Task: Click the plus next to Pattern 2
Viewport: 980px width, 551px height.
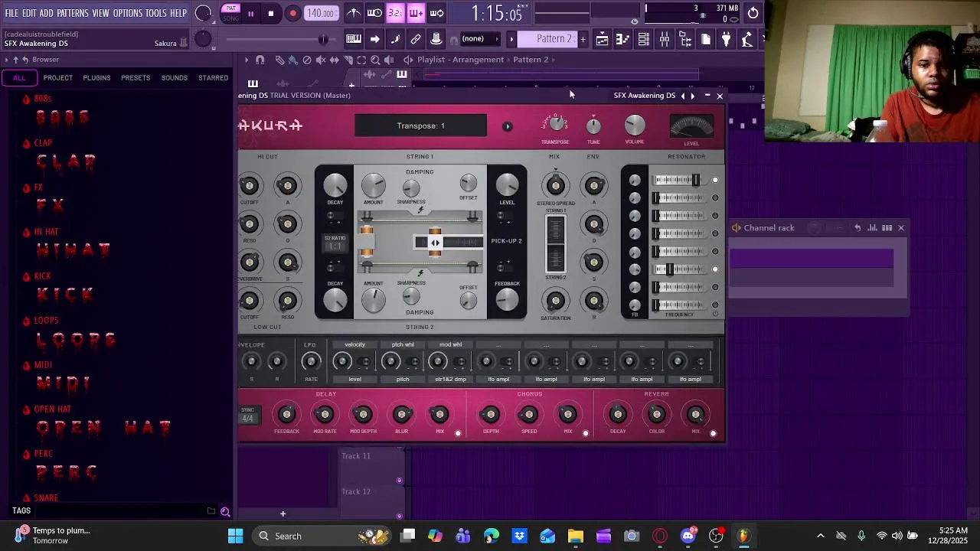Action: 583,39
